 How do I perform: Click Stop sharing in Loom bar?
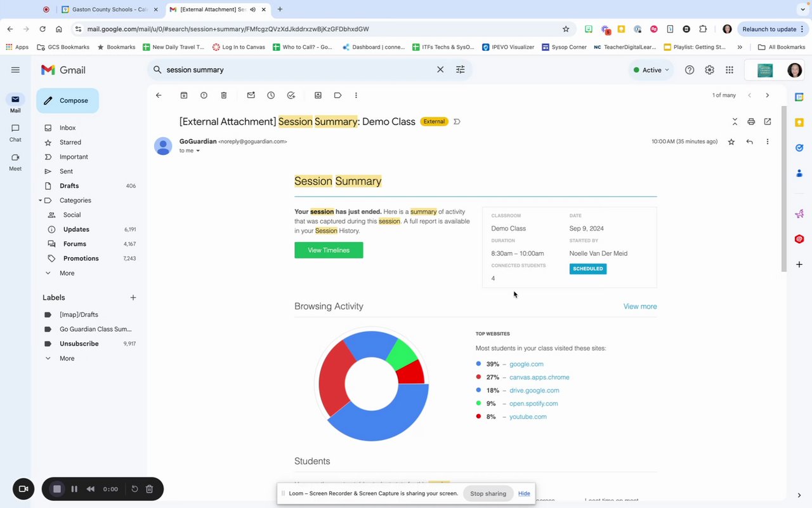point(488,493)
